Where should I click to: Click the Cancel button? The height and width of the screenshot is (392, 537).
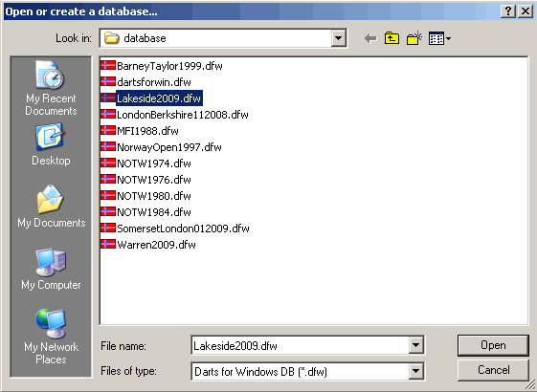(x=493, y=370)
